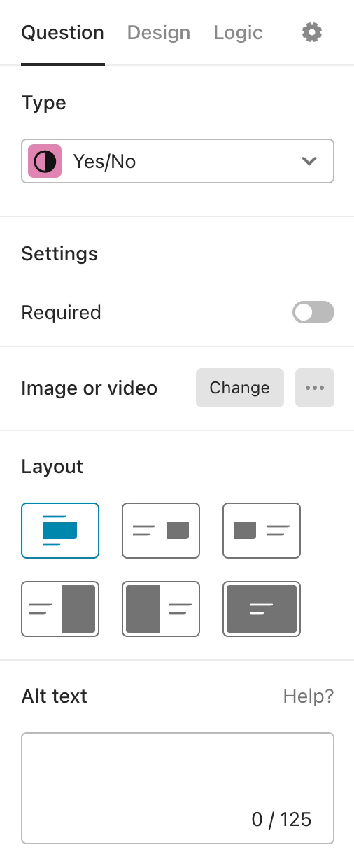Click the Change image button
354x868 pixels.
click(240, 388)
